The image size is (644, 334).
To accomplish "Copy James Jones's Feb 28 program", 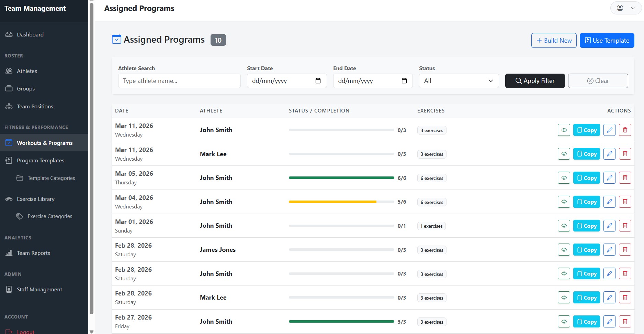I will pyautogui.click(x=587, y=250).
